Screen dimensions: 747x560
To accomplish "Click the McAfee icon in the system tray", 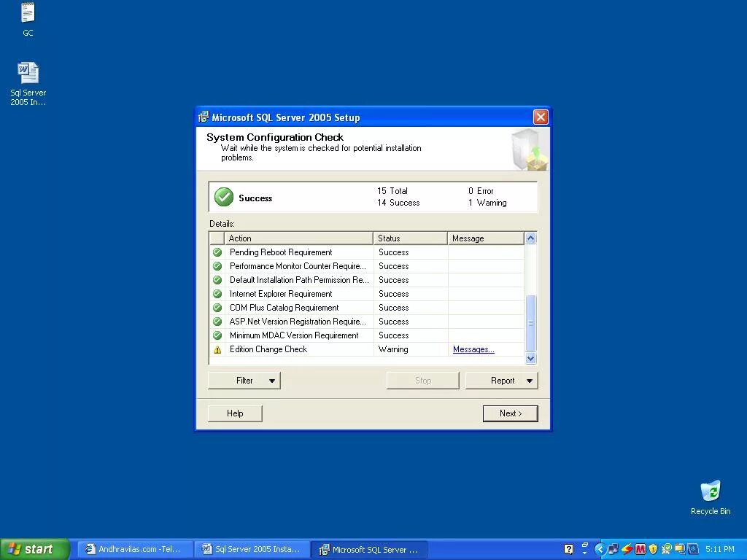I will (x=640, y=549).
